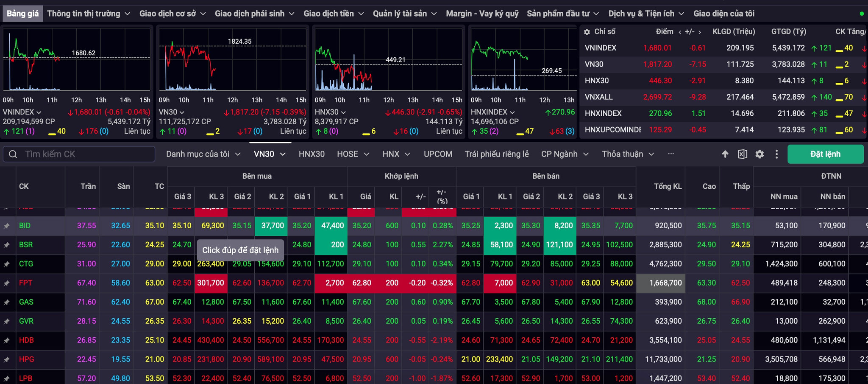Open the vertical three-dot more menu
Image resolution: width=868 pixels, height=384 pixels.
point(776,154)
